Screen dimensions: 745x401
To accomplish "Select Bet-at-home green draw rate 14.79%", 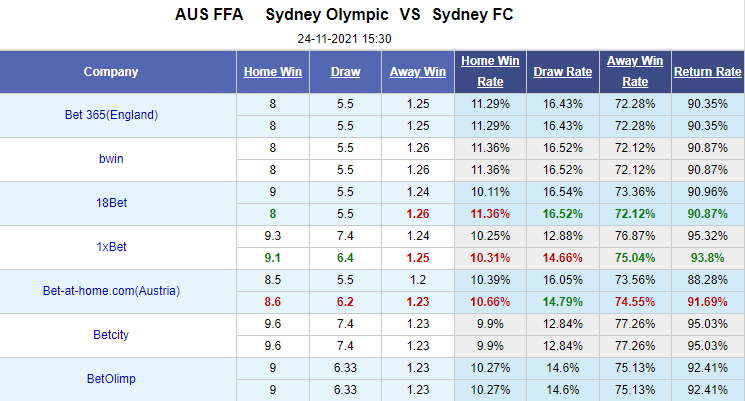I will click(563, 302).
